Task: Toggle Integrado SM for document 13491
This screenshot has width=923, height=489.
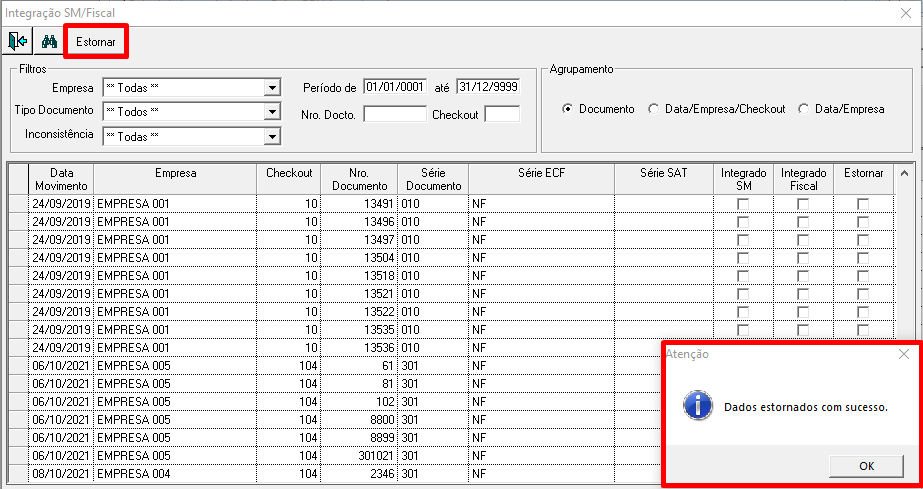Action: (x=743, y=204)
